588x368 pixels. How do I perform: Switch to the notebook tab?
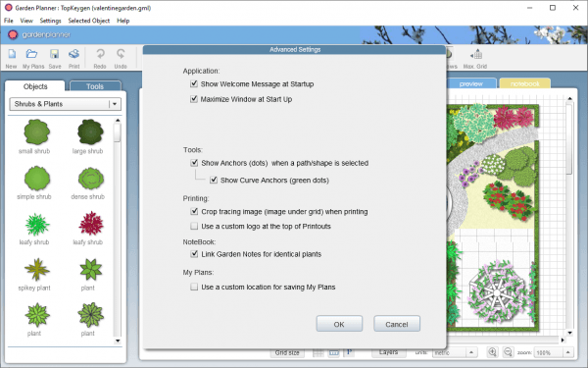click(524, 83)
